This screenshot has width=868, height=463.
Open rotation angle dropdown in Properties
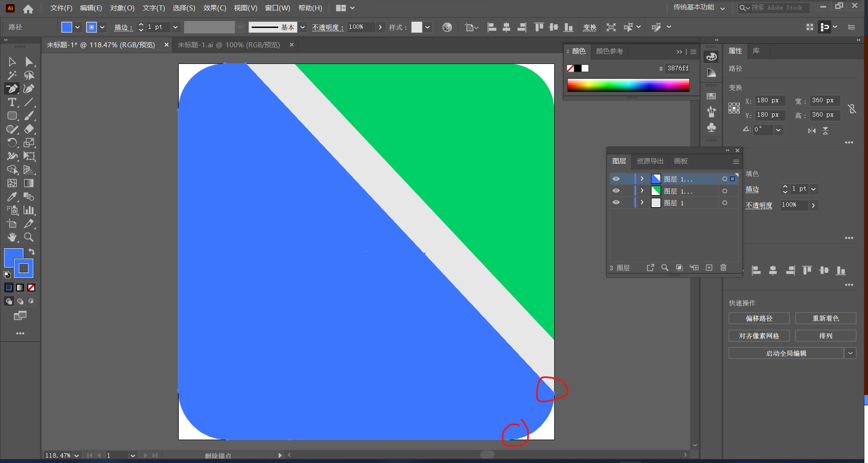click(778, 130)
